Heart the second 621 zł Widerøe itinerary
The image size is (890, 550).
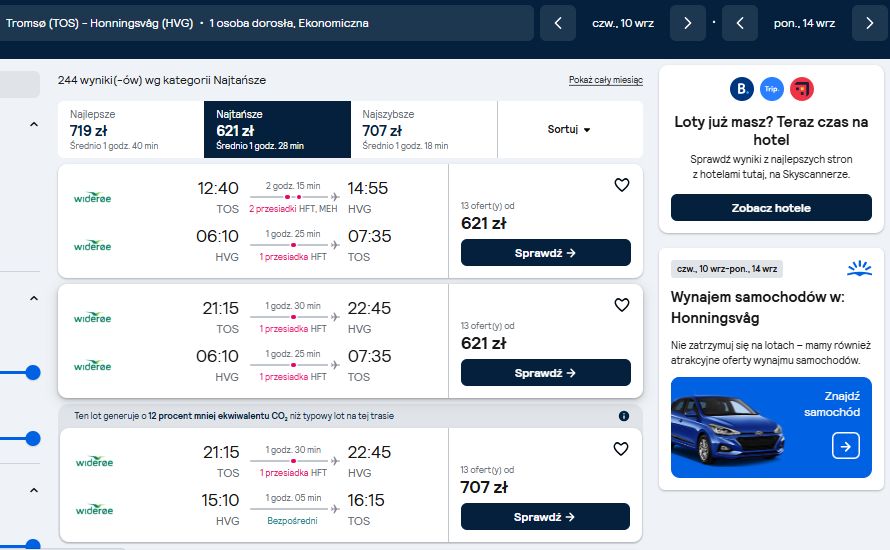pos(622,305)
